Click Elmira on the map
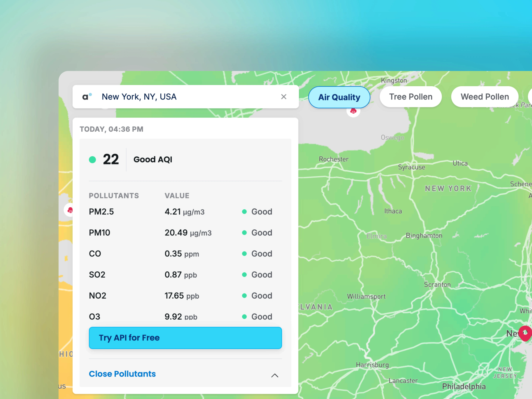Image resolution: width=532 pixels, height=399 pixels. [x=377, y=236]
